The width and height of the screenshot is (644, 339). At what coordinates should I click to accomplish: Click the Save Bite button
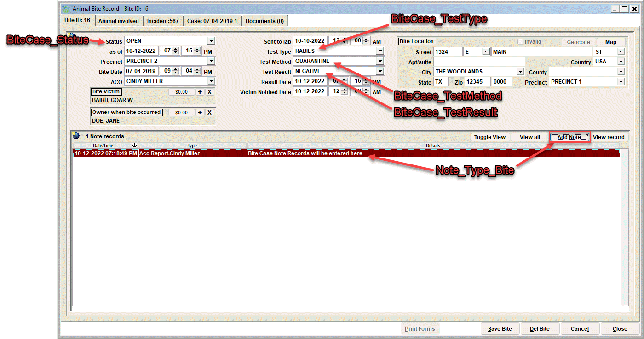[500, 329]
